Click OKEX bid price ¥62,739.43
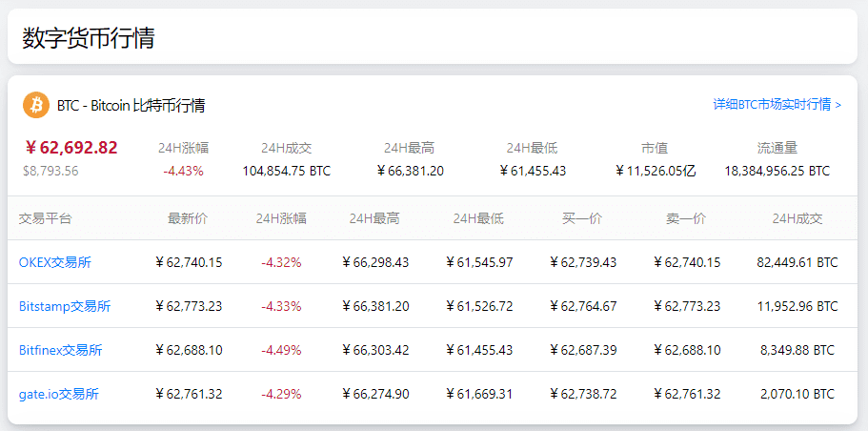Screen dimensions: 868x431 point(582,262)
